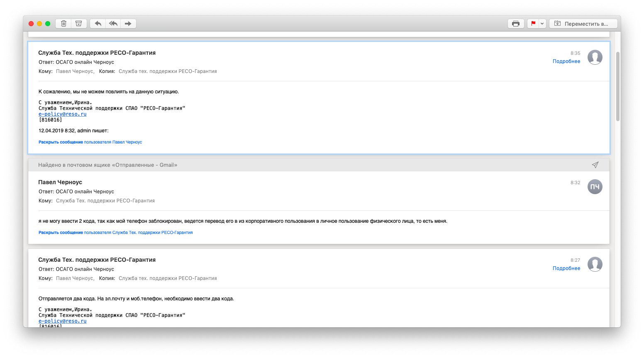
Task: Click the sent paper plane icon
Action: (x=595, y=165)
